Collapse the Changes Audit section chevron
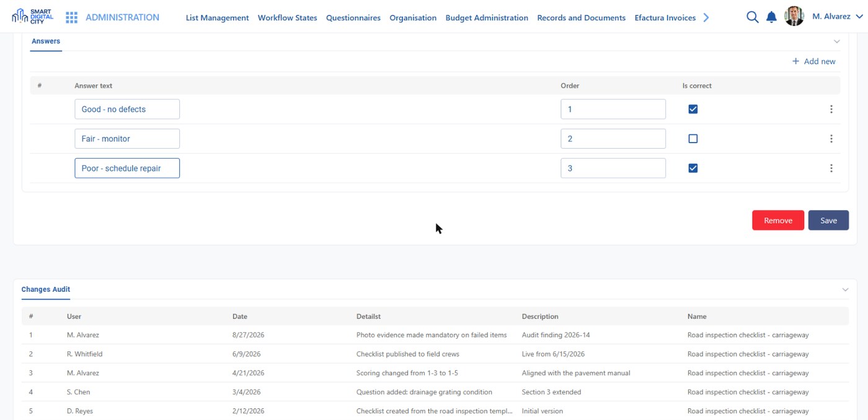The height and width of the screenshot is (420, 868). [x=845, y=289]
